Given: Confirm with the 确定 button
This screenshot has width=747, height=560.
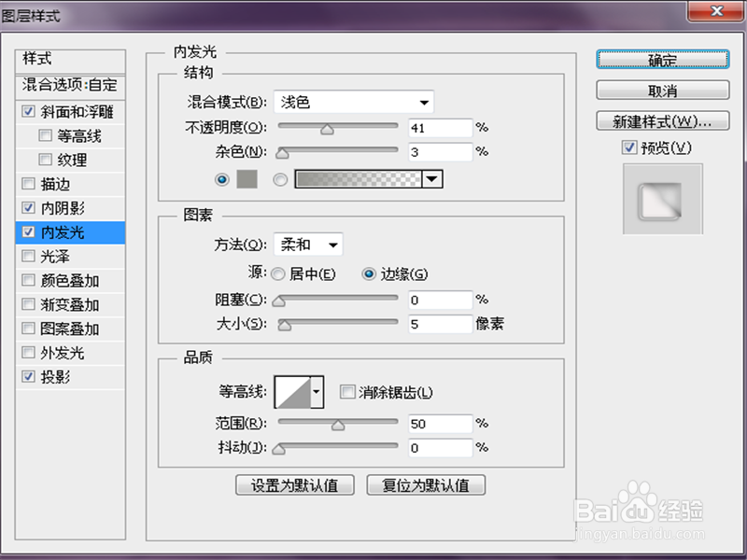Looking at the screenshot, I should coord(663,60).
